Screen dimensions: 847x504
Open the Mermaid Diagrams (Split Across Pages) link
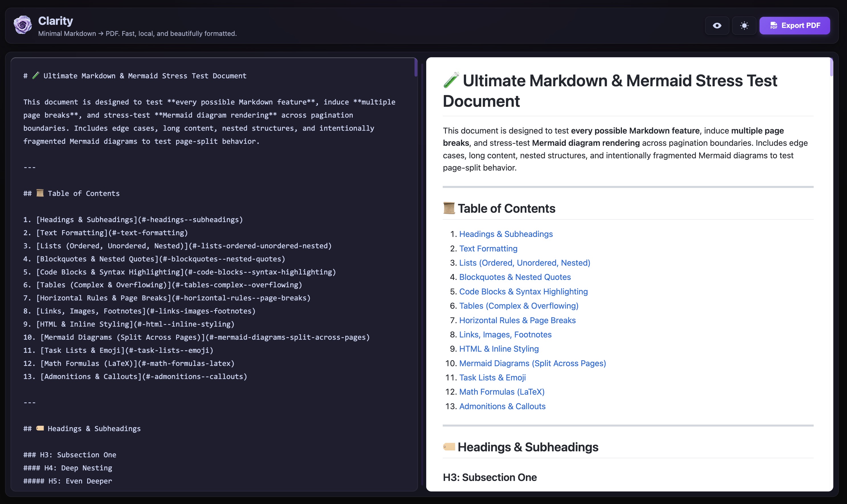coord(532,363)
